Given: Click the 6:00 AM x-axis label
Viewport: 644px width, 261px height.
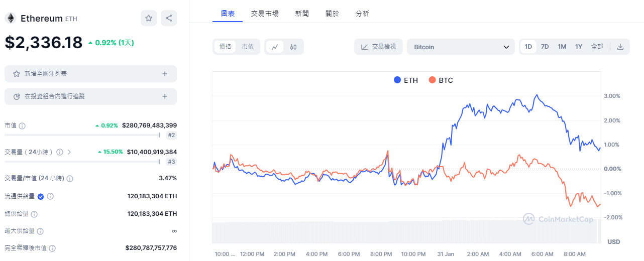Looking at the screenshot, I should [543, 254].
